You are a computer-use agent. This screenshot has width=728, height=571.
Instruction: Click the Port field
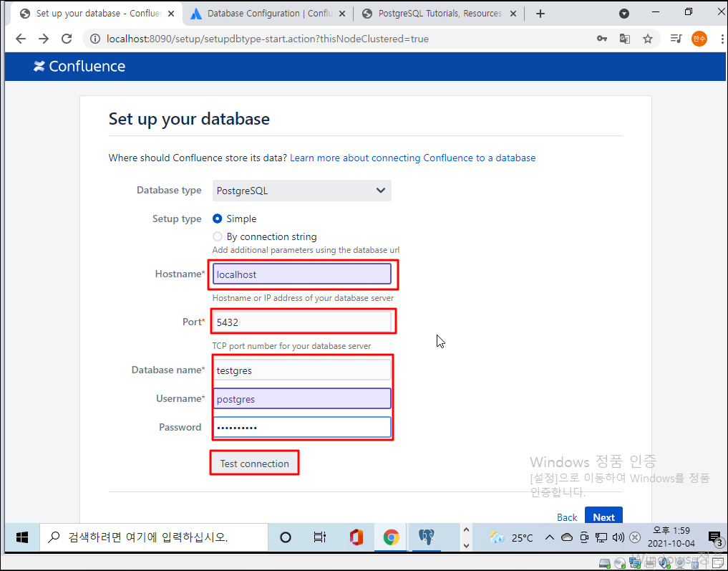pos(302,322)
